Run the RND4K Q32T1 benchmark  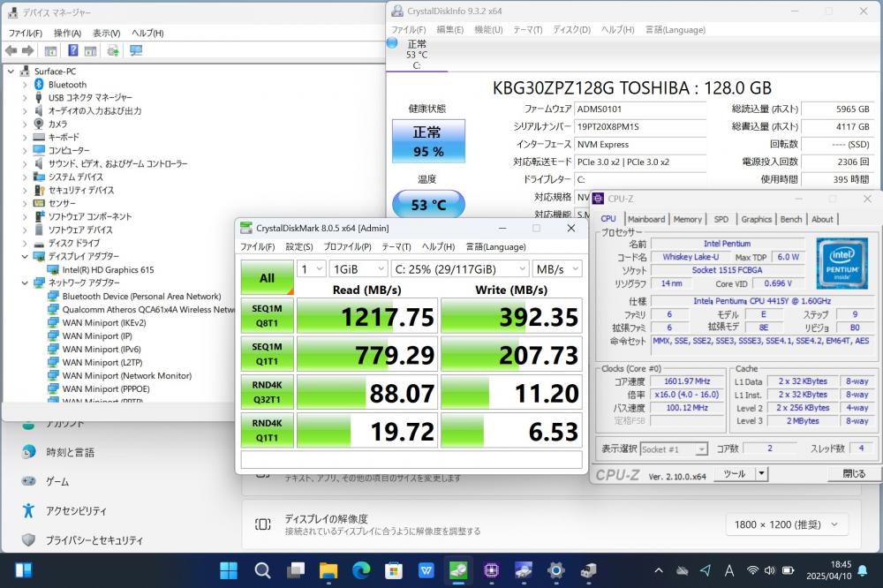click(x=267, y=393)
